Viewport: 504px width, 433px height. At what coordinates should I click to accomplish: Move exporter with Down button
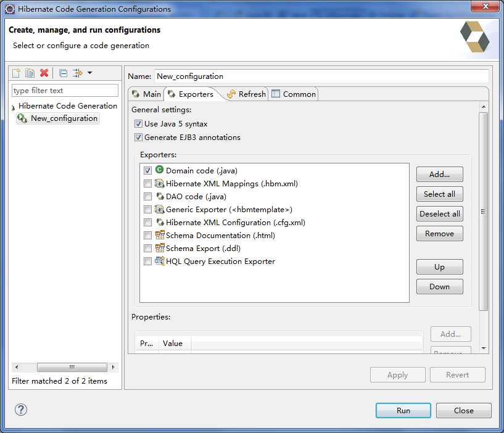(439, 286)
